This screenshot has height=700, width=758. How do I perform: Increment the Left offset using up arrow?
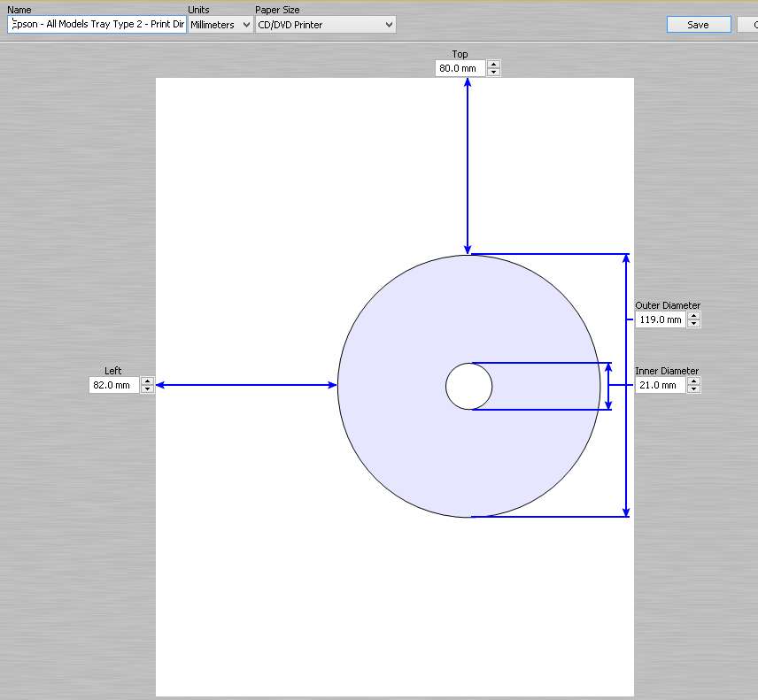point(147,381)
